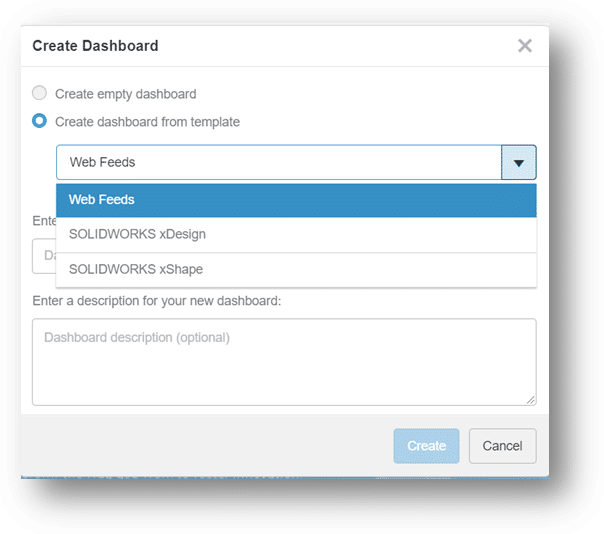Click the empty footer area left of Create
This screenshot has width=604, height=534.
coord(200,446)
